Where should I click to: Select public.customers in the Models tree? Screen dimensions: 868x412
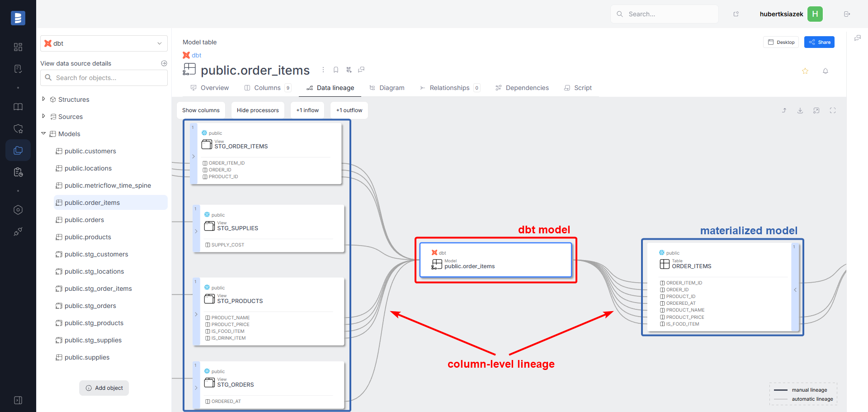(90, 151)
